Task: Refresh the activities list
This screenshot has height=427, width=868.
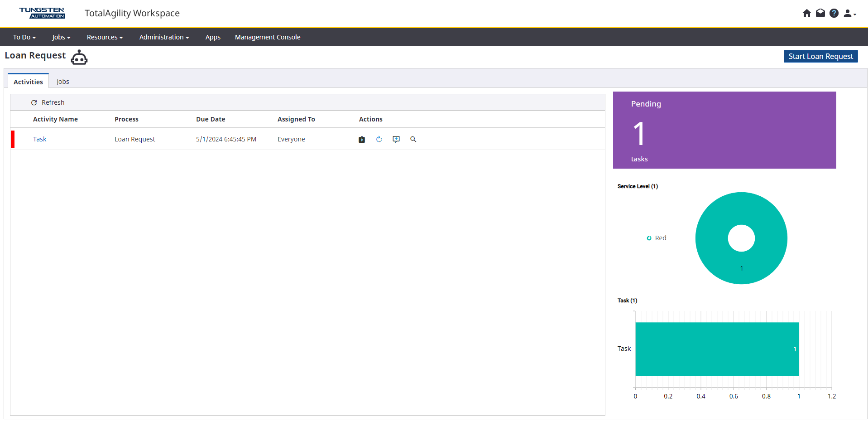Action: coord(48,102)
